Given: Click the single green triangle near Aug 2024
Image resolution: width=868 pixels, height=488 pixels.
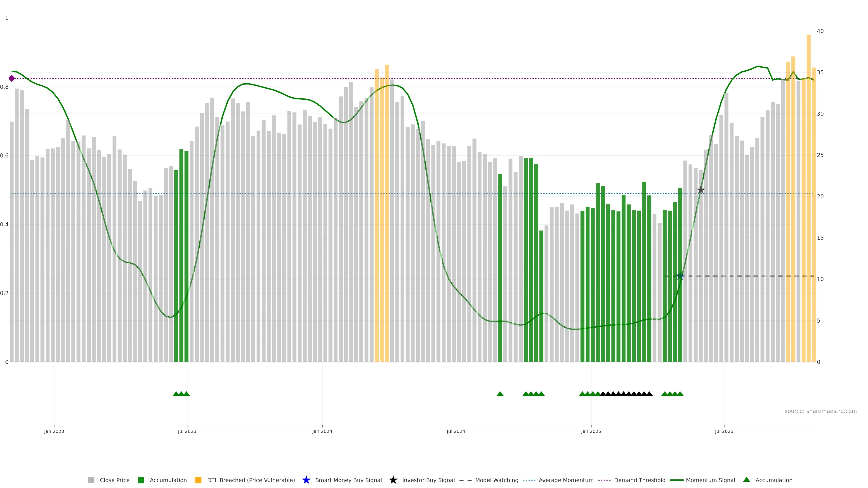Looking at the screenshot, I should click(x=500, y=394).
